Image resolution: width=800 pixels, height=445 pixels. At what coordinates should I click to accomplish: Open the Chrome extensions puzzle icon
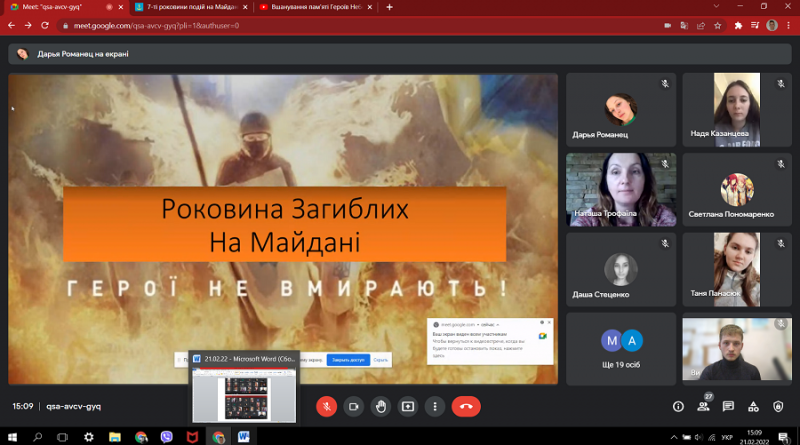coord(738,26)
